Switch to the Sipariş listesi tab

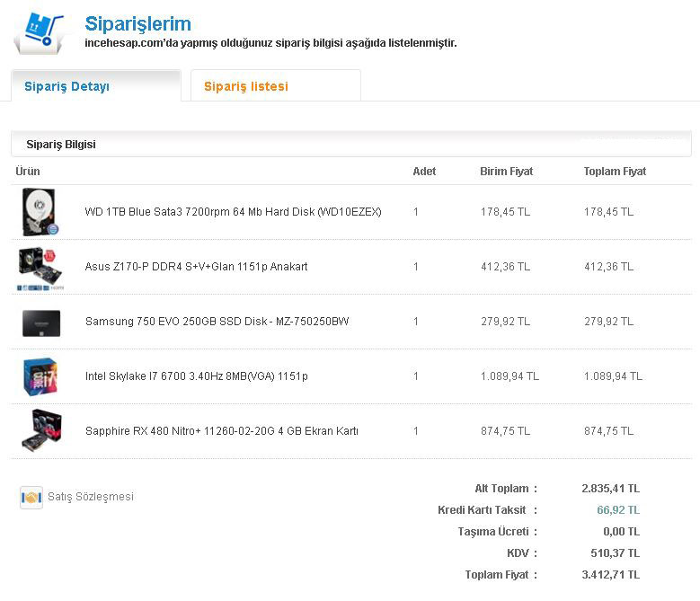point(246,86)
